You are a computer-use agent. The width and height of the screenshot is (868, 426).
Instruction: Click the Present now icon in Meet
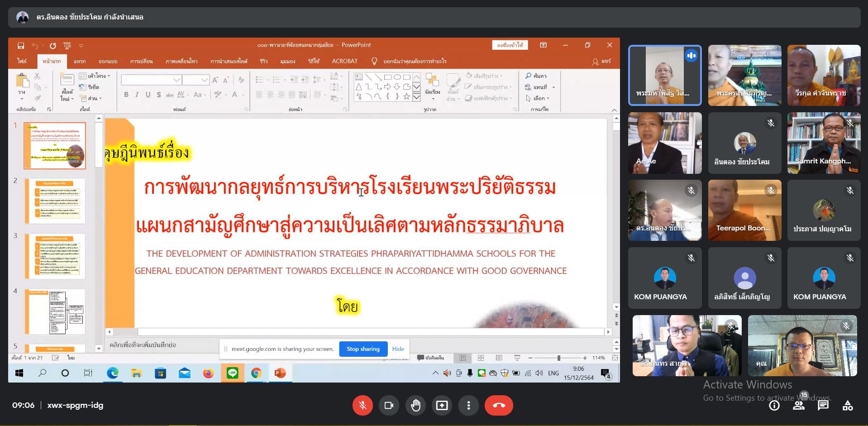point(442,405)
